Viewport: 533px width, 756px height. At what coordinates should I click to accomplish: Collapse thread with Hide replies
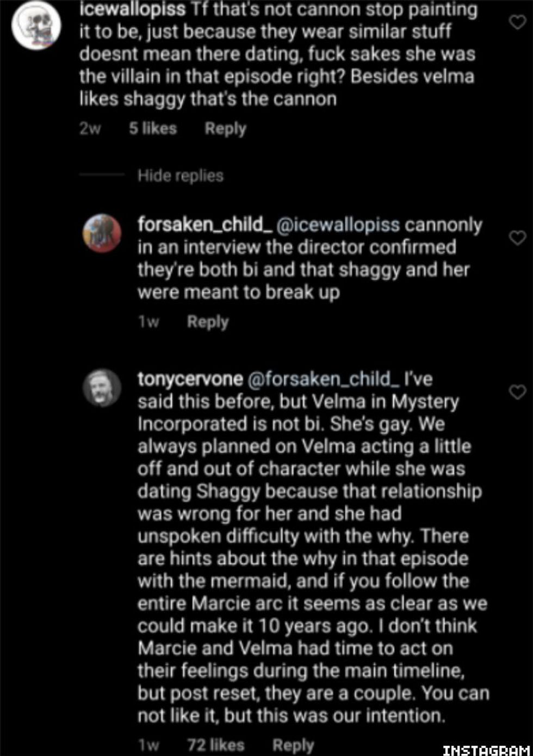pyautogui.click(x=180, y=176)
